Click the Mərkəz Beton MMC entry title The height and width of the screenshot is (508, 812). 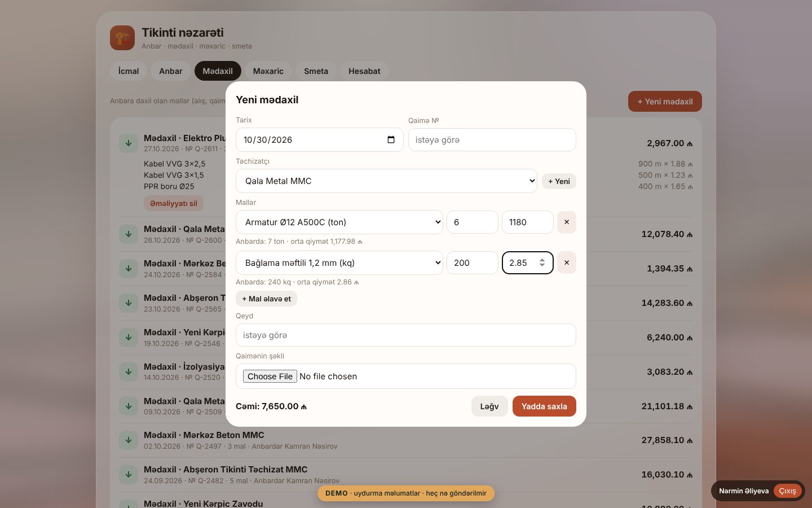(204, 435)
